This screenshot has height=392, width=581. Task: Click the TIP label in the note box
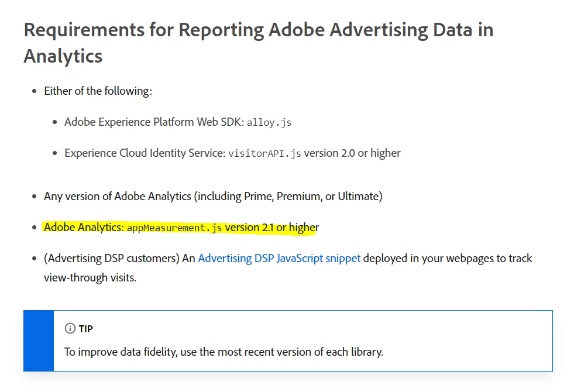tap(86, 329)
